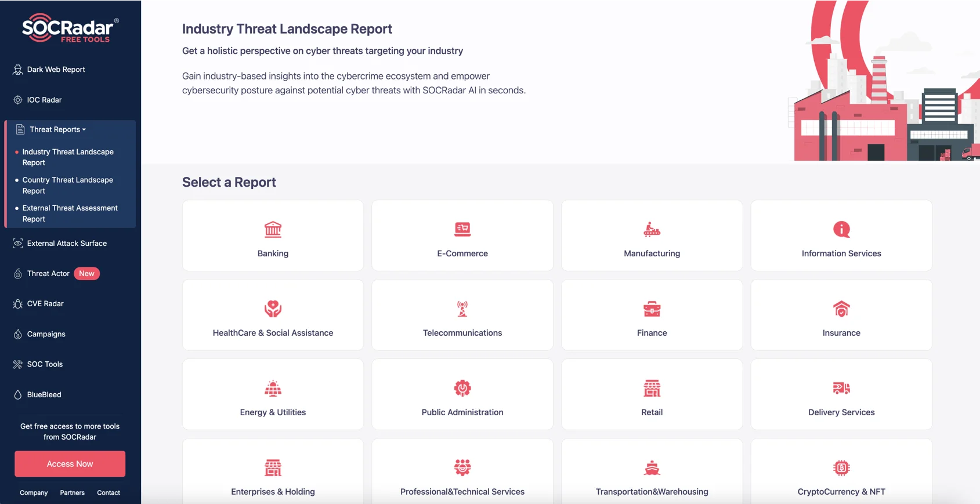Click the SOCRadar Free Tools logo
980x504 pixels.
[x=70, y=28]
